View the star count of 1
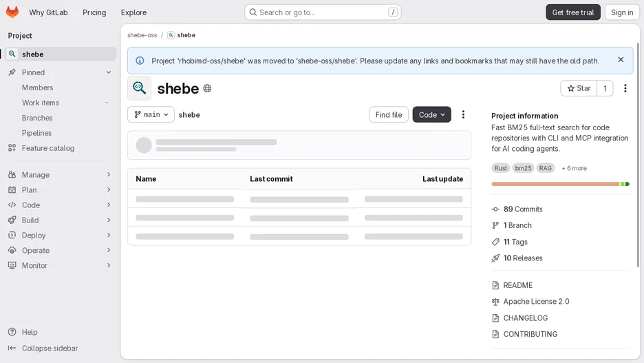The width and height of the screenshot is (644, 363). tap(605, 88)
